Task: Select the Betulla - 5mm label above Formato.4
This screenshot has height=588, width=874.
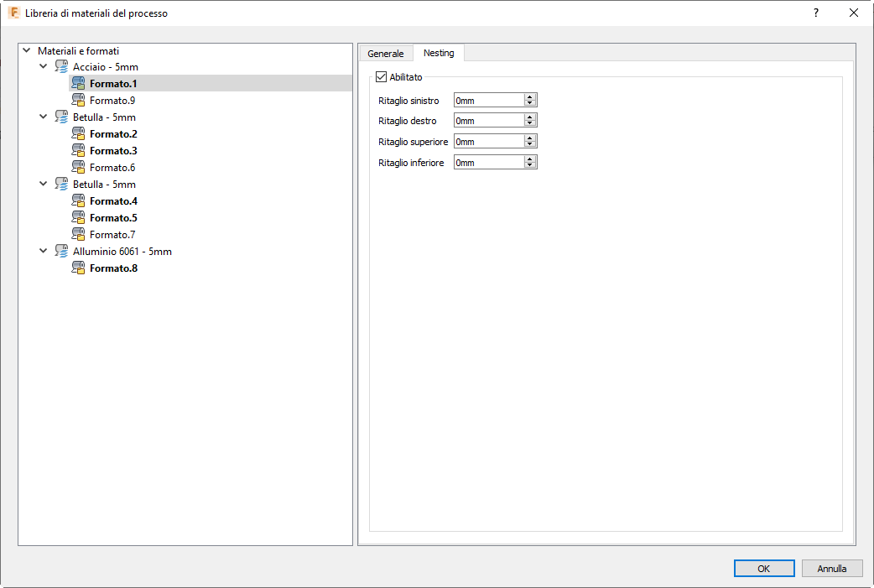Action: pos(104,184)
